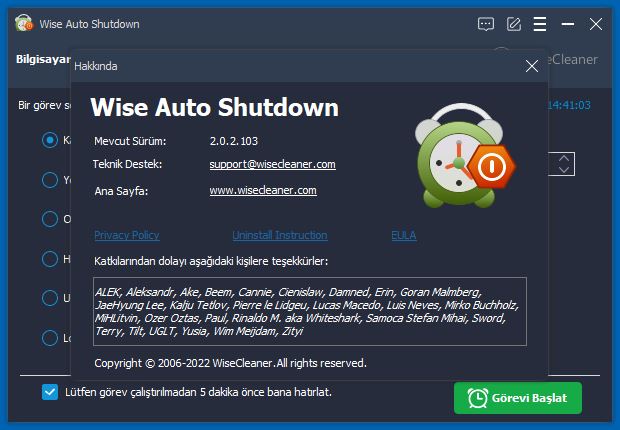Open the feedback chat bubble icon
Image resolution: width=620 pixels, height=430 pixels.
coord(486,24)
